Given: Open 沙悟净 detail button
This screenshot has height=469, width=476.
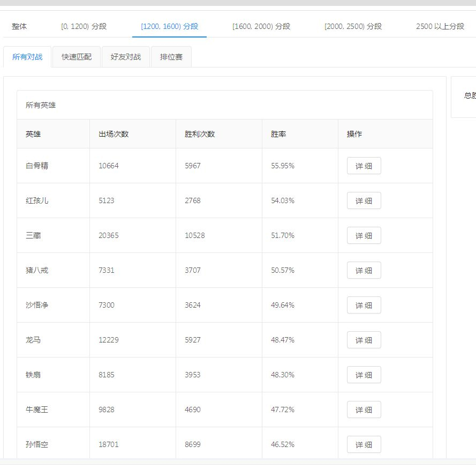Looking at the screenshot, I should pyautogui.click(x=364, y=306).
